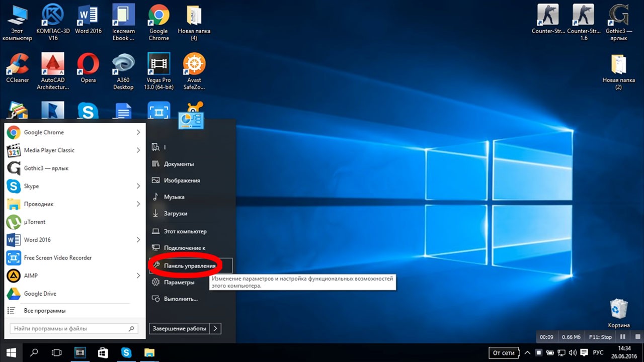The height and width of the screenshot is (362, 644).
Task: Open Gothic3 — ярлык from Start menu
Action: [75, 168]
